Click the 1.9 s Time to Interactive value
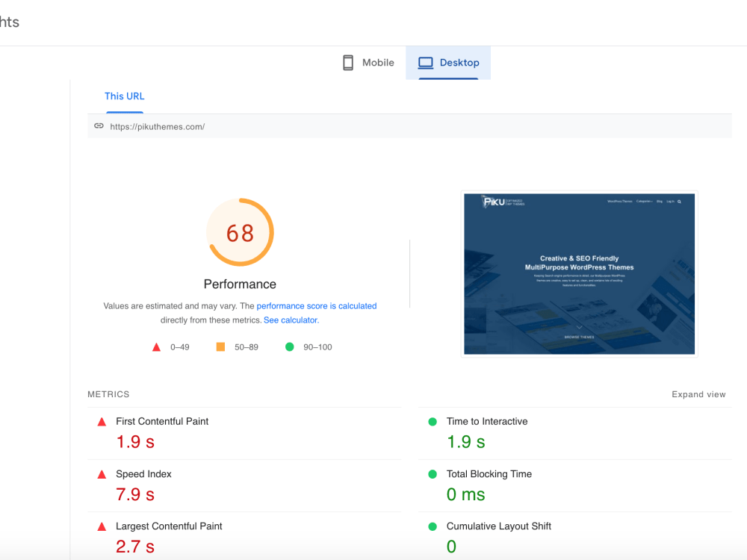 [x=465, y=442]
